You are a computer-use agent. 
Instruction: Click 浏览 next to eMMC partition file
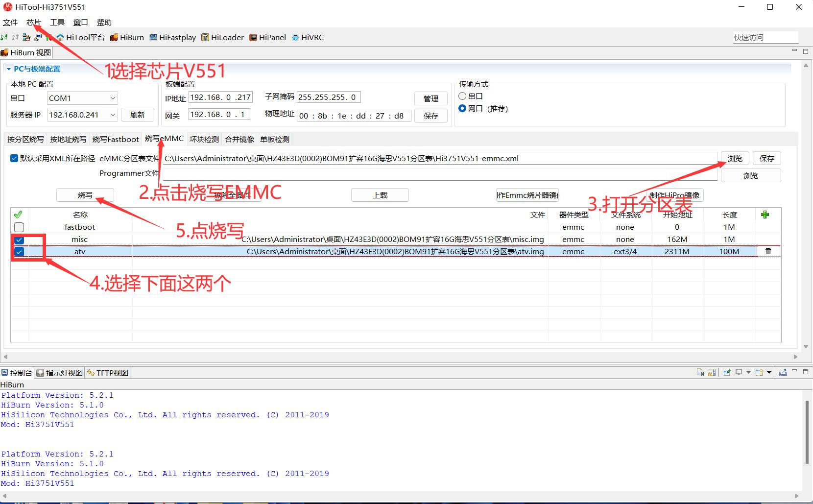click(735, 159)
